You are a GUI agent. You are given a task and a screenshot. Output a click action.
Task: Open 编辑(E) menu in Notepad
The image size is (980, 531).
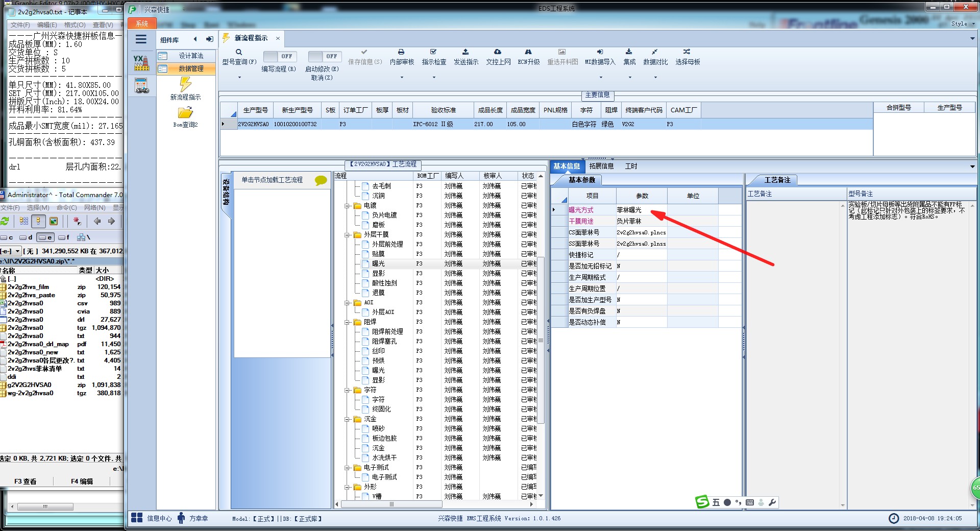(x=47, y=25)
